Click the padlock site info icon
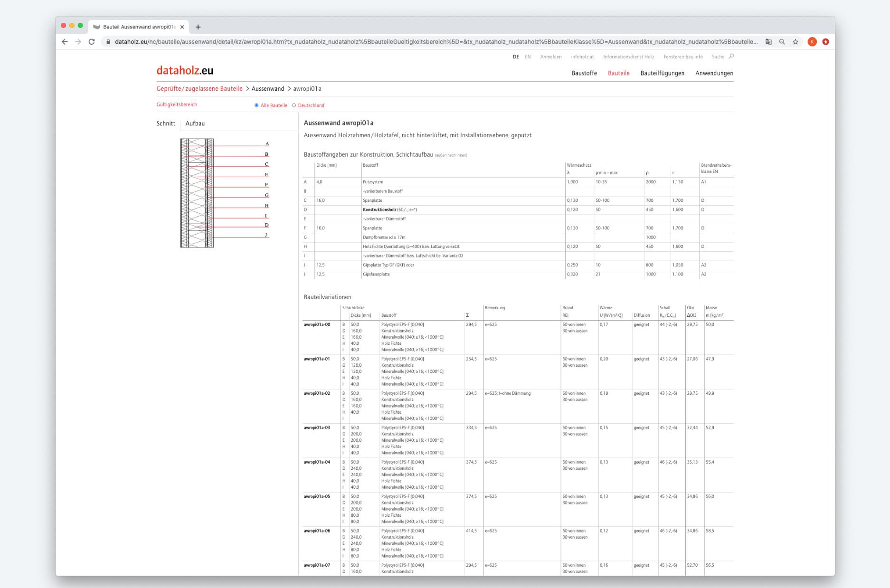 point(108,42)
